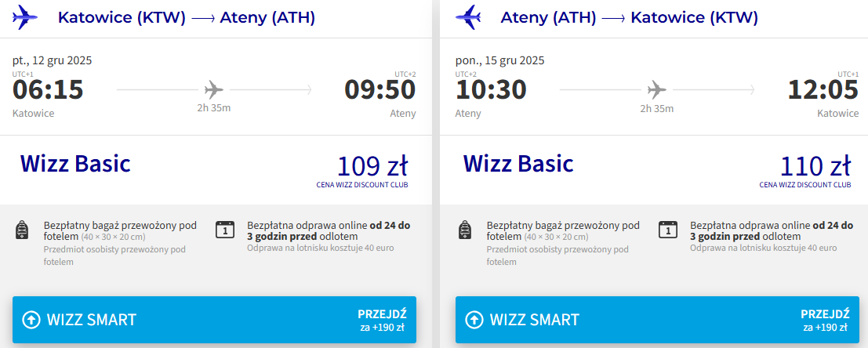868x348 pixels.
Task: Click the upgrade arrow icon on left WIZZ SMART
Action: tap(31, 320)
